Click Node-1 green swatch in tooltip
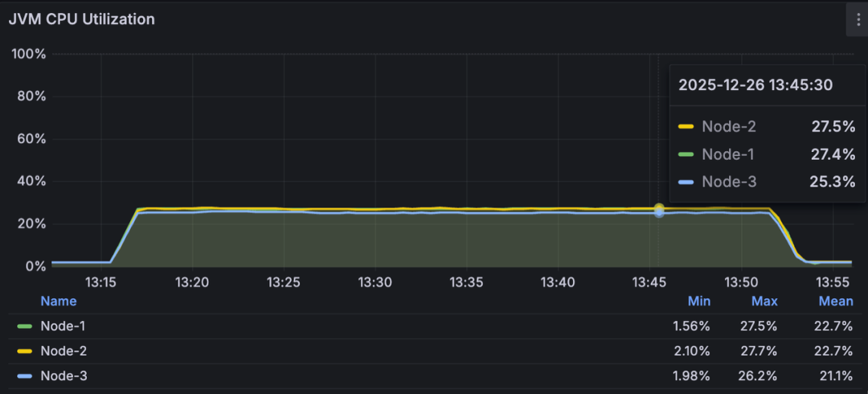The height and width of the screenshot is (394, 868). [686, 154]
